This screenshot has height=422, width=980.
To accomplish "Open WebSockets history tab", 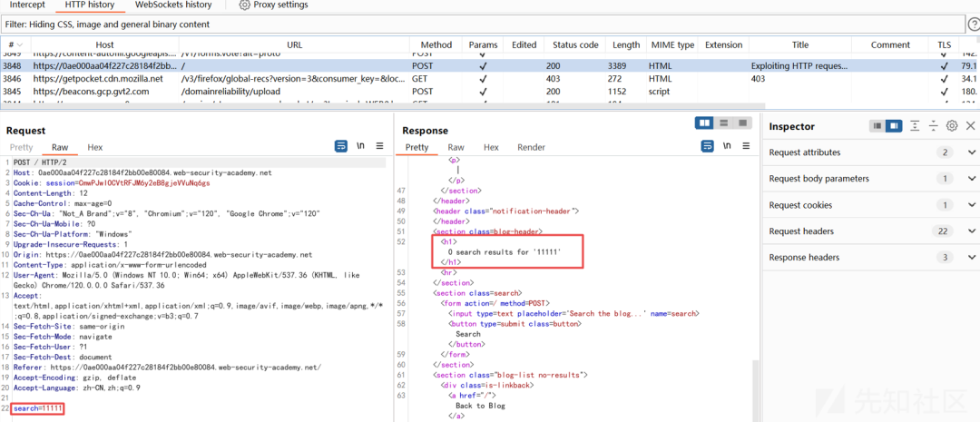I will coord(173,5).
